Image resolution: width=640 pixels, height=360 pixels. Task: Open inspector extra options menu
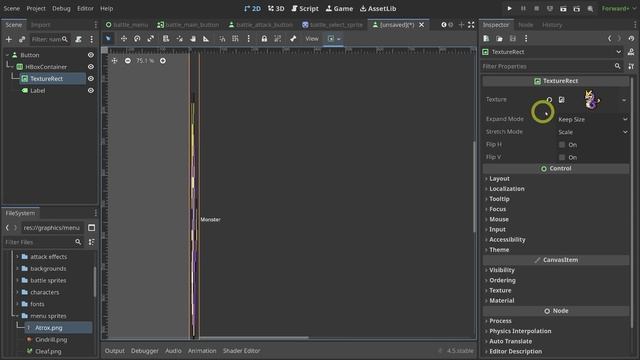click(526, 38)
